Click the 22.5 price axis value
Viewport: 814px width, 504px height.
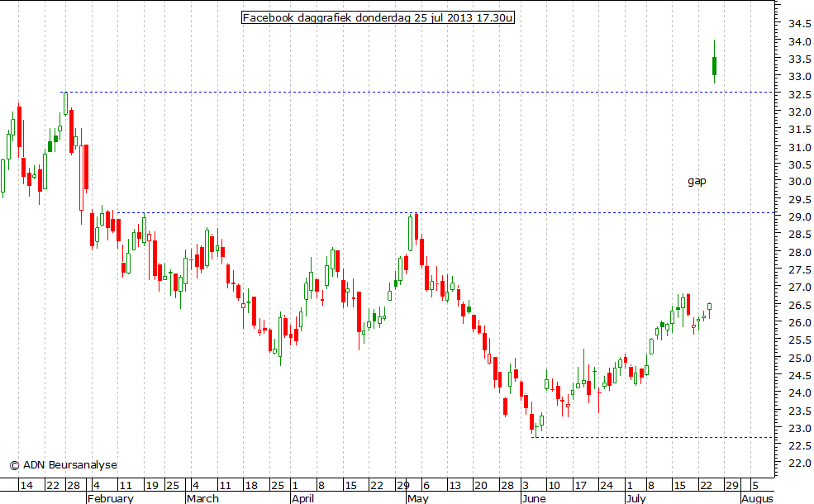pyautogui.click(x=800, y=446)
